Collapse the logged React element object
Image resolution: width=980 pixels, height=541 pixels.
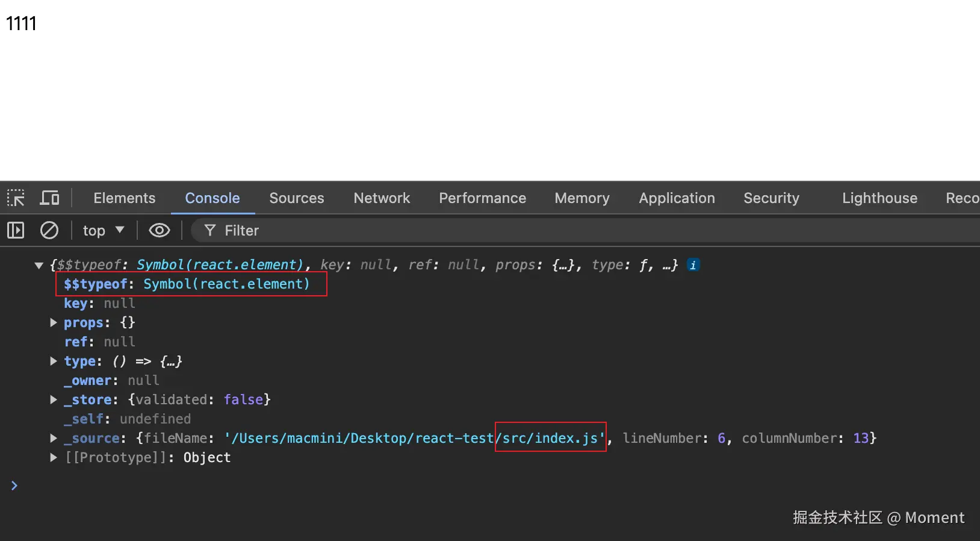pos(39,265)
